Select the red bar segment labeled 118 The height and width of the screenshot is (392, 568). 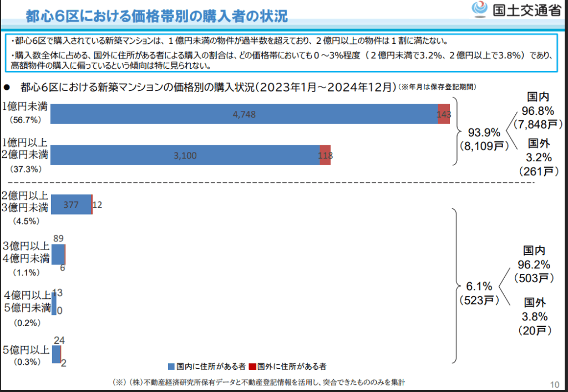[x=325, y=155]
